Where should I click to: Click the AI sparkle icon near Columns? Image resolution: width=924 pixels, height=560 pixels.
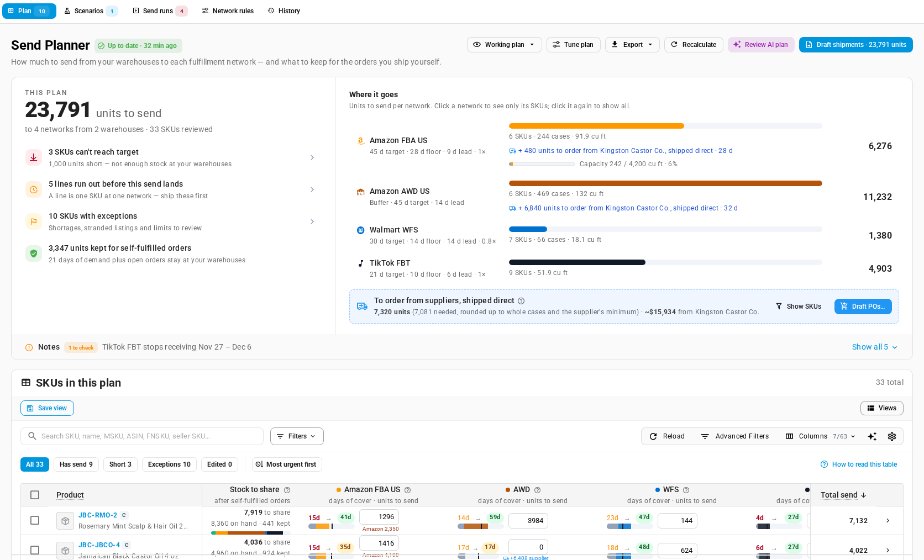[x=872, y=436]
